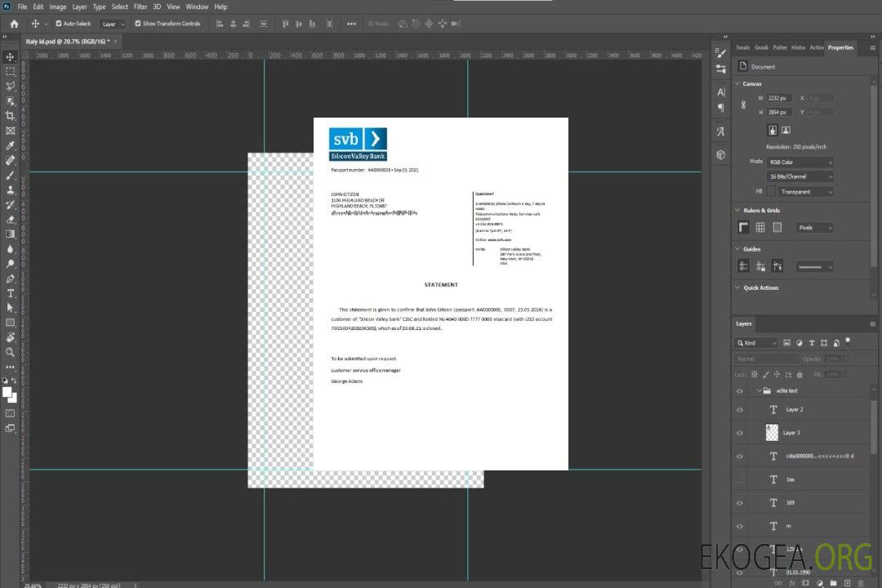Select the Horizontal Type tool
The image size is (882, 588).
point(10,293)
